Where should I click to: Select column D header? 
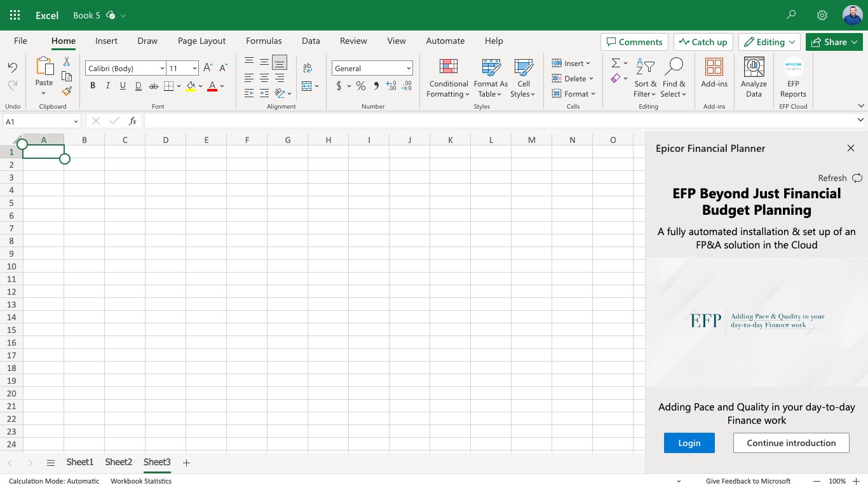tap(165, 140)
